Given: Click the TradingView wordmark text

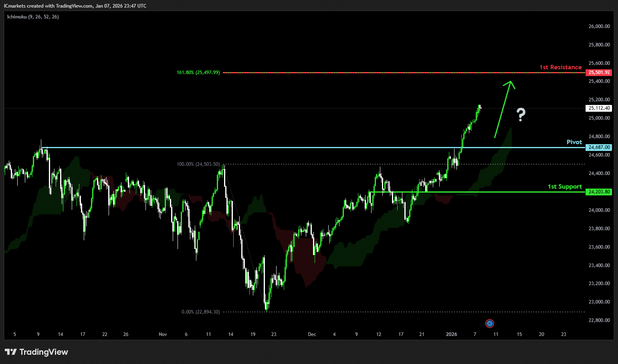Looking at the screenshot, I should click(x=44, y=352).
